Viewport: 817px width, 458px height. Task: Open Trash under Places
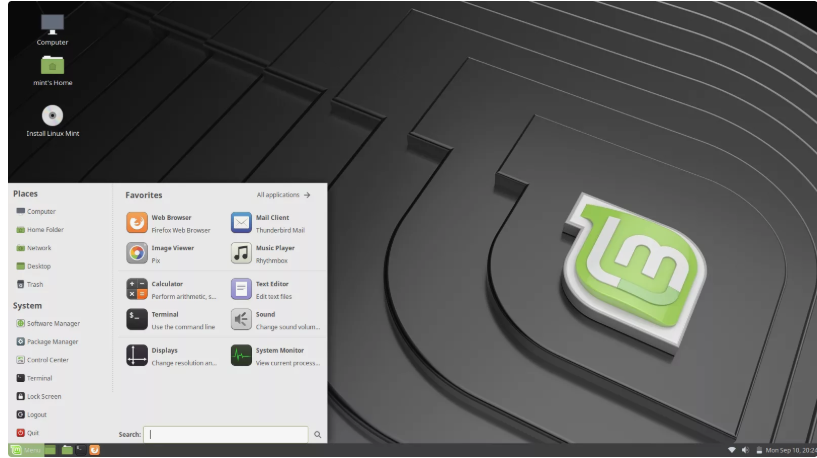click(29, 284)
